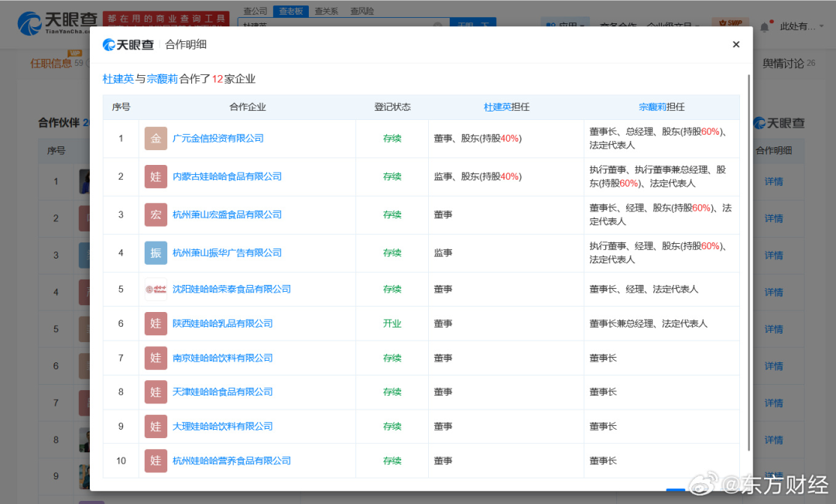Click the 娃 avatar of 杭州娃哈哈营养食品有限公司

point(156,460)
